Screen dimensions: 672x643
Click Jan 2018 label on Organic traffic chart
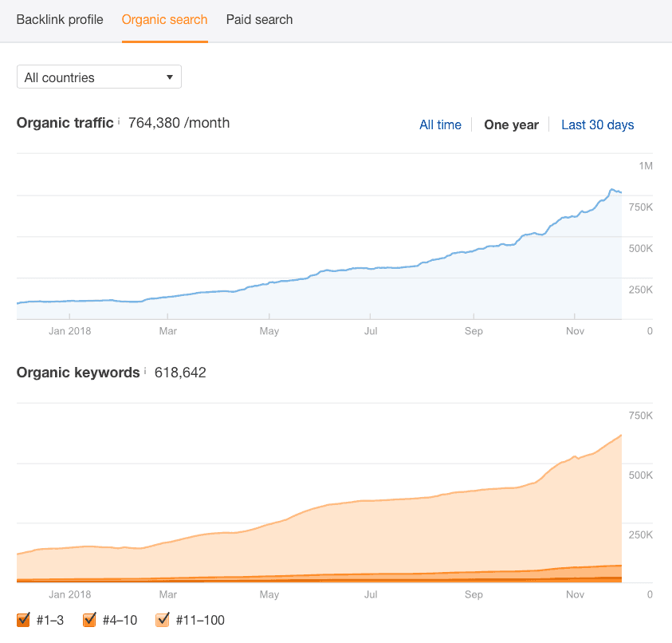click(69, 331)
